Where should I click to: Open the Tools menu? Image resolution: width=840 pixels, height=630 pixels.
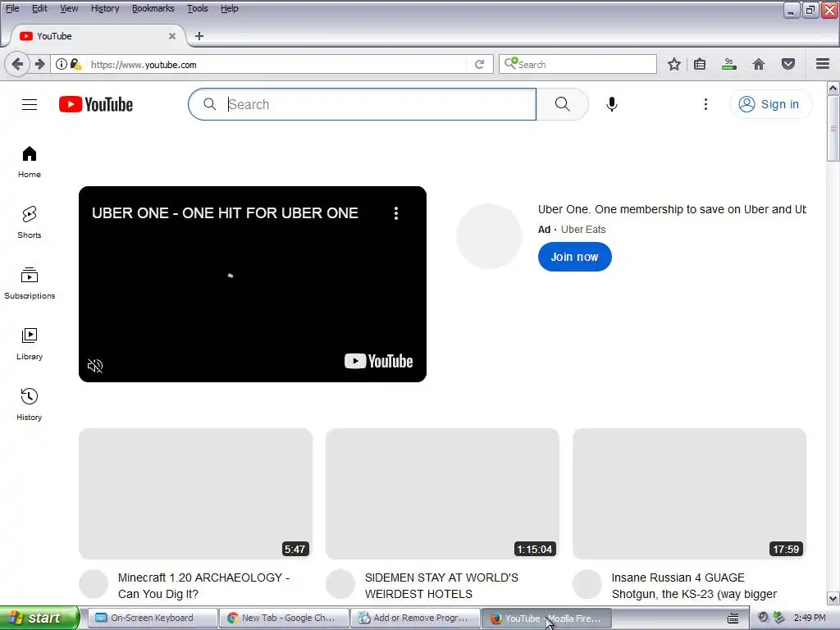[x=197, y=8]
